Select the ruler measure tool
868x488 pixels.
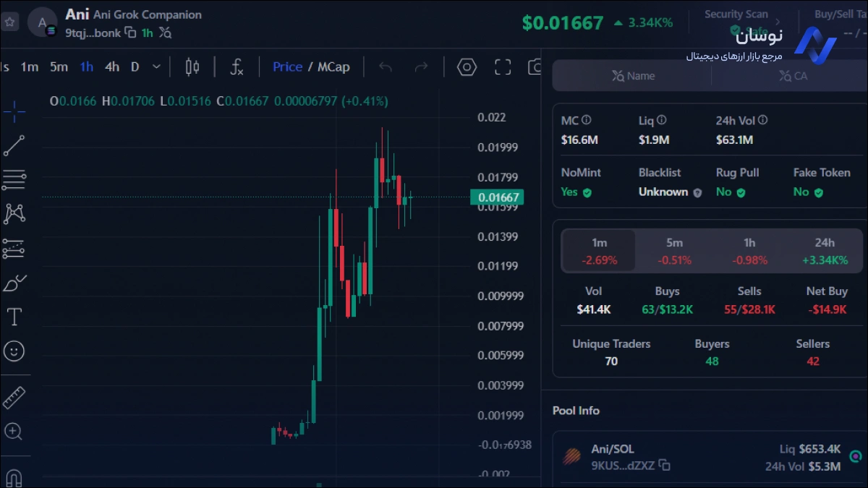[x=14, y=398]
